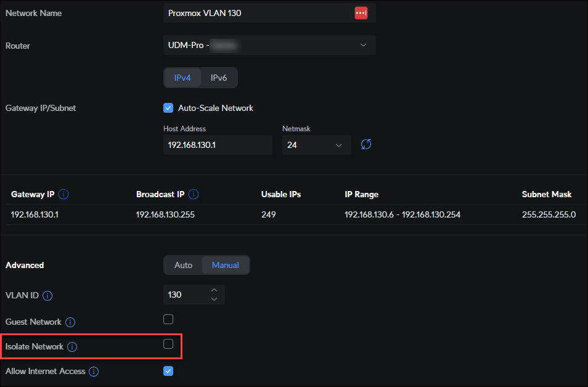This screenshot has width=588, height=387.
Task: Enable the Guest Network checkbox
Action: coord(168,319)
